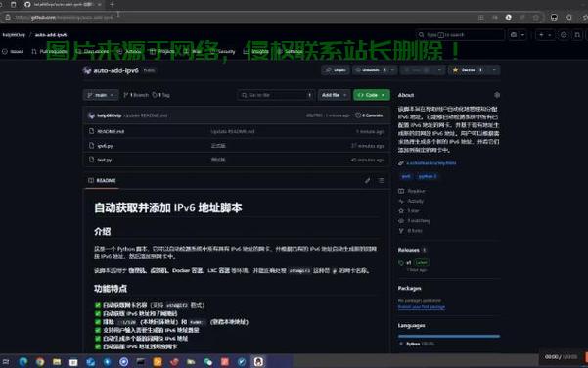Image resolution: width=588 pixels, height=368 pixels.
Task: Click the 1 Branch link
Action: pos(136,95)
